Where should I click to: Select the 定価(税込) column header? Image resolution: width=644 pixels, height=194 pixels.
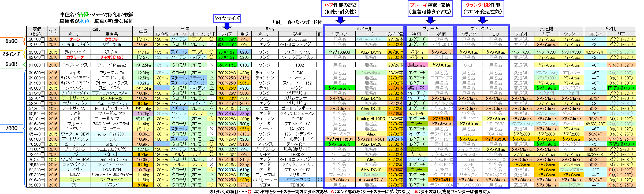(37, 31)
